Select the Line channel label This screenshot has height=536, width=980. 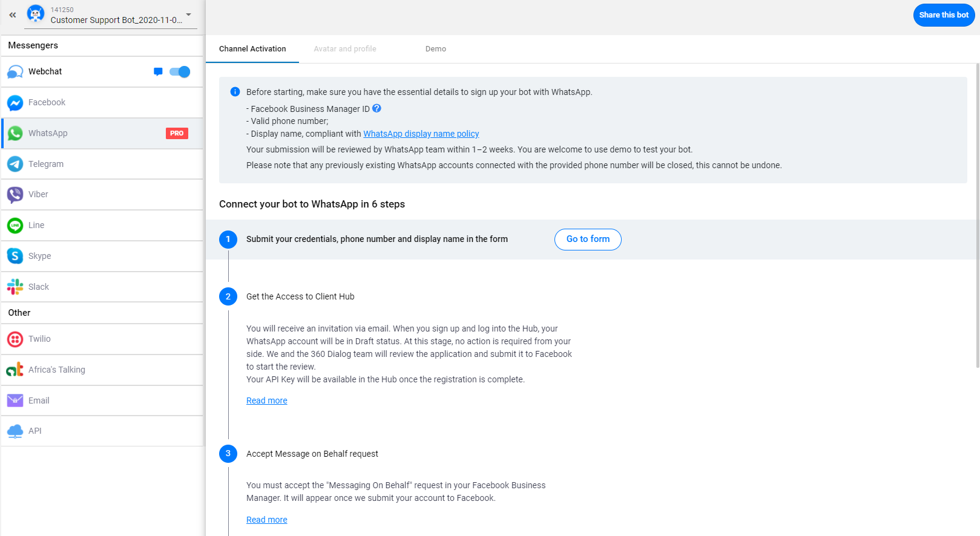pyautogui.click(x=36, y=225)
